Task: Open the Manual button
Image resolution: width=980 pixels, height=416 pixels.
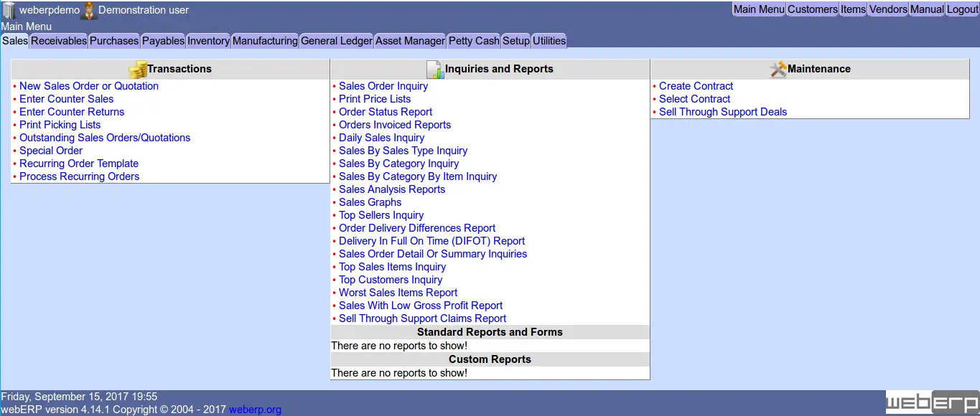Action: 927,9
